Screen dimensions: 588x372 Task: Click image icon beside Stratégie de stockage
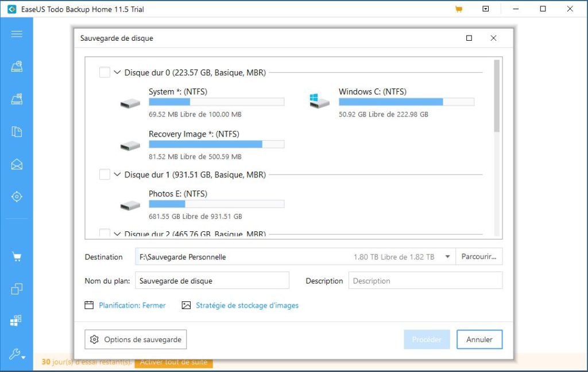186,305
